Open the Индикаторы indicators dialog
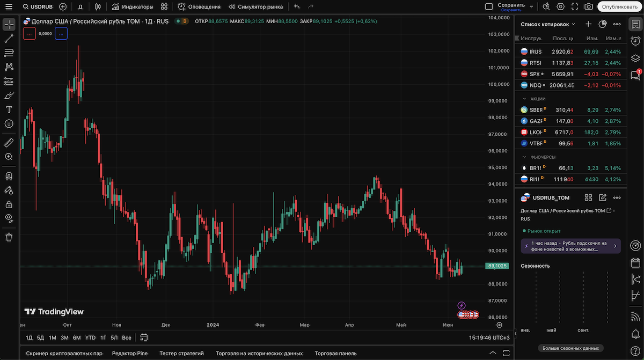This screenshot has height=360, width=644. (x=133, y=7)
